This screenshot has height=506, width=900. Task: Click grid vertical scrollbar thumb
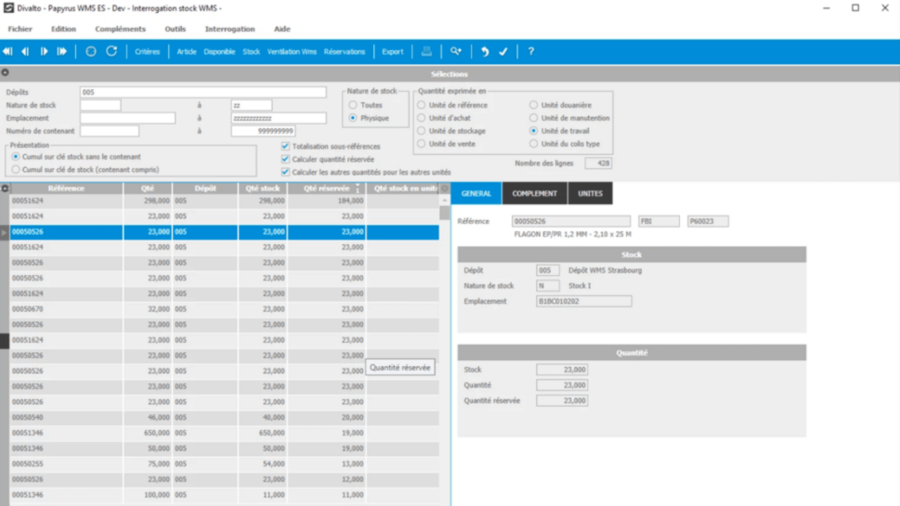tap(444, 213)
